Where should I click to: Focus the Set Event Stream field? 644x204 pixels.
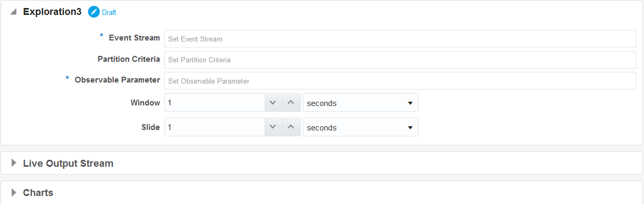click(400, 39)
